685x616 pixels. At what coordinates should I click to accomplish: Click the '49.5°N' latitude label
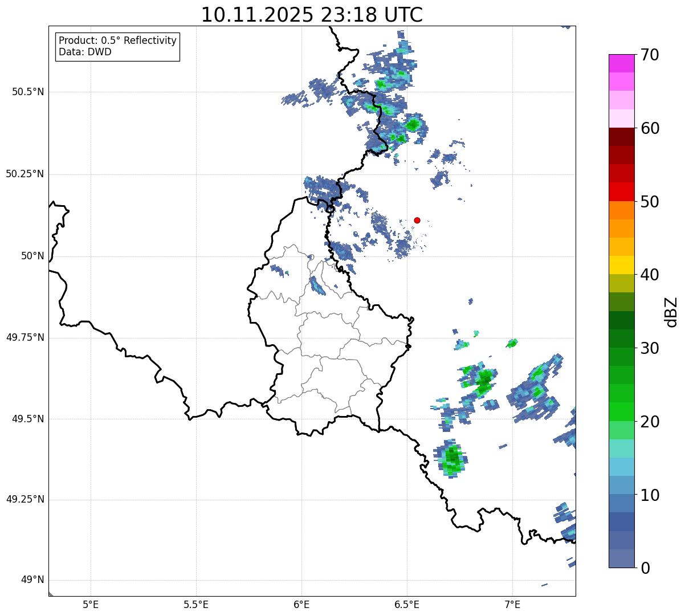point(28,419)
